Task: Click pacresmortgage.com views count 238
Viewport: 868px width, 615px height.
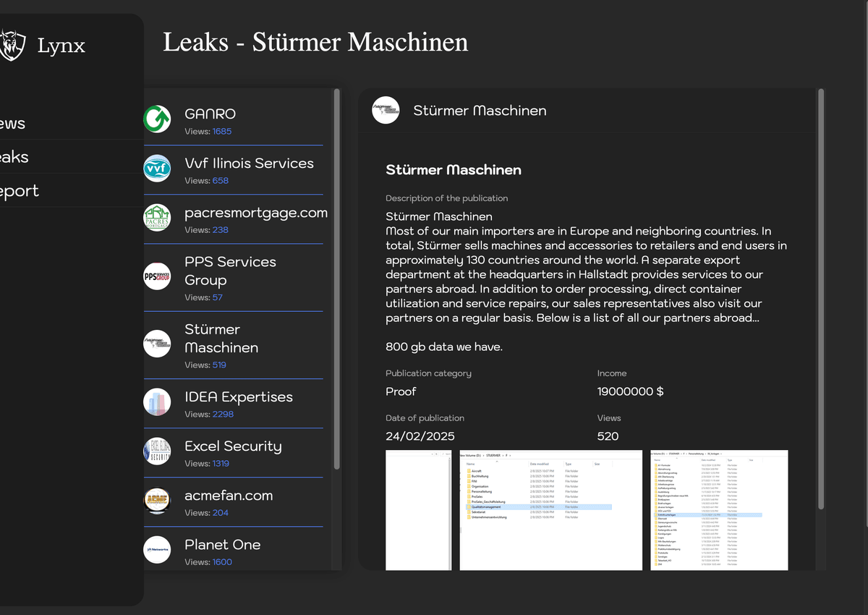Action: [220, 230]
